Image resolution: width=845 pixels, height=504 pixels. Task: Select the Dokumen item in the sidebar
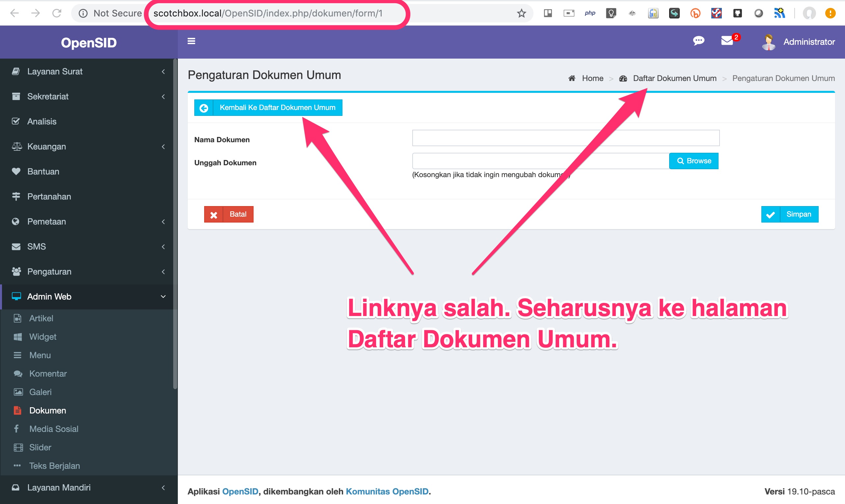tap(47, 410)
